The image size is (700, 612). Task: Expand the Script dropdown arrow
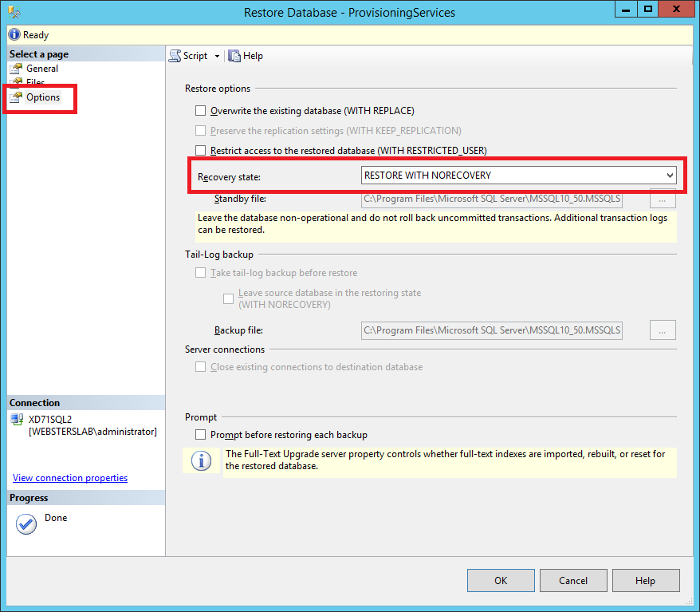(x=217, y=56)
